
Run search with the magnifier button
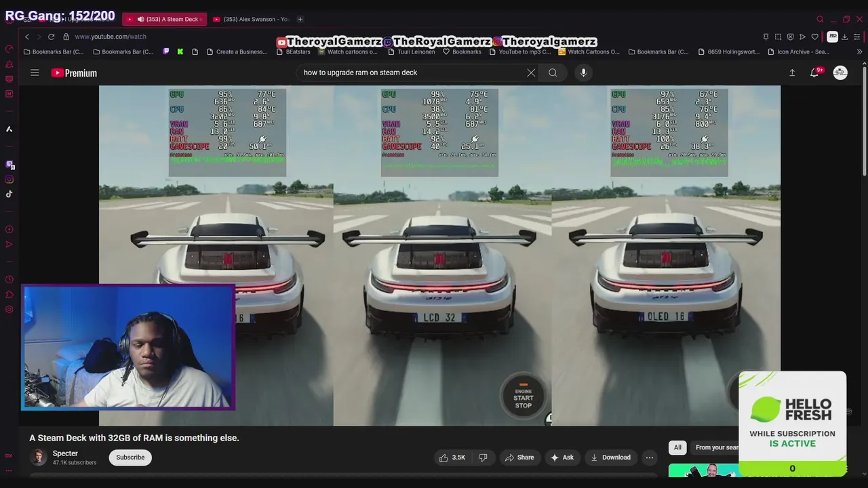point(553,73)
